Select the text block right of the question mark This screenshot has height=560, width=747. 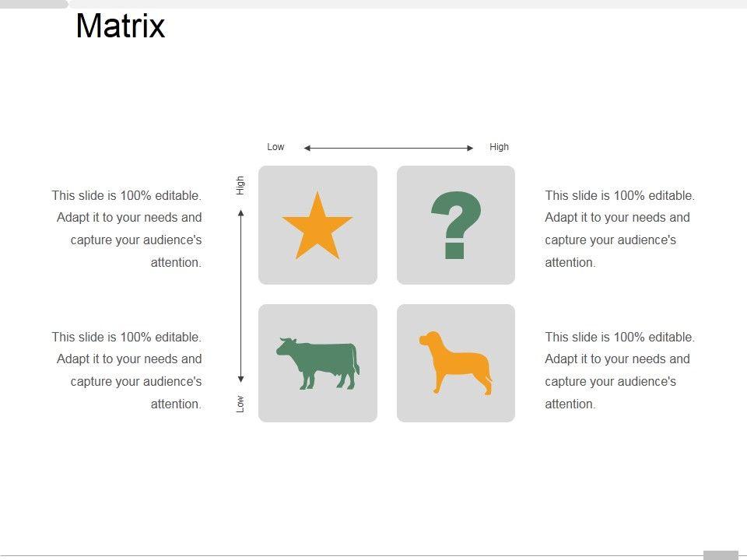tap(619, 229)
